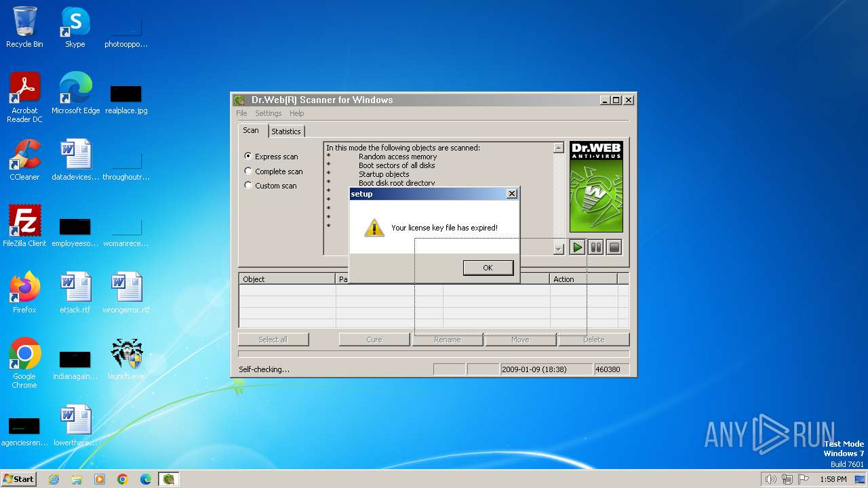Select etjack.rtf document icon
Viewport: 868px width, 488px height.
click(x=75, y=292)
